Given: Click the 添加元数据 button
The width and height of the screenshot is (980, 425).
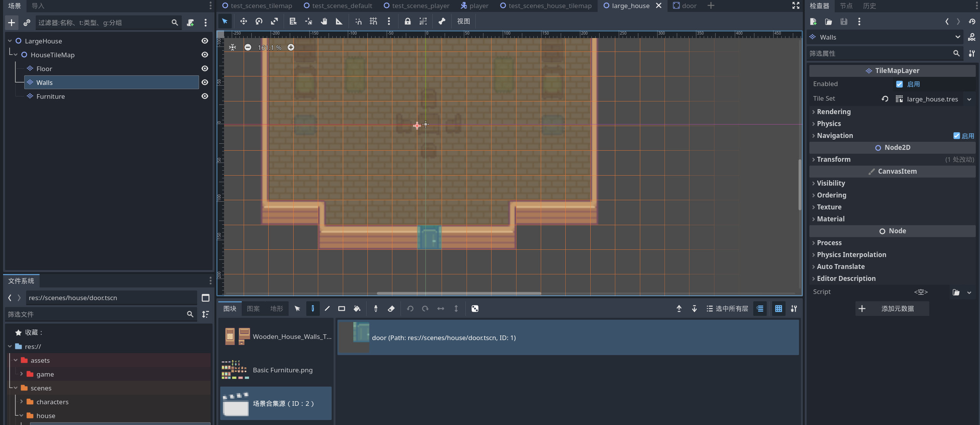Looking at the screenshot, I should click(892, 309).
